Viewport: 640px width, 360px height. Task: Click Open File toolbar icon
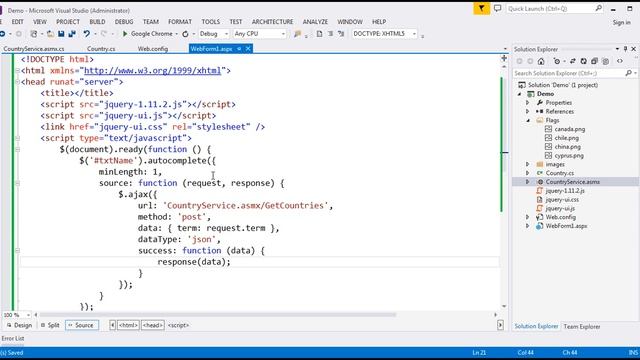click(50, 34)
